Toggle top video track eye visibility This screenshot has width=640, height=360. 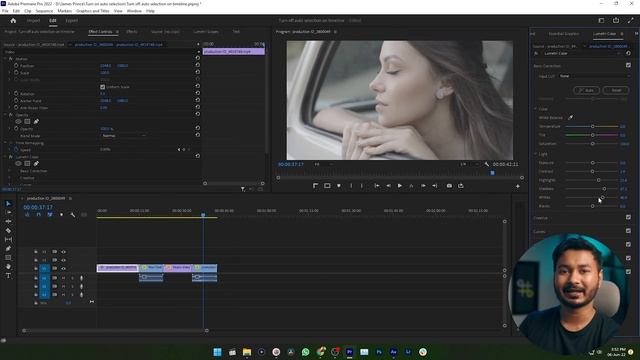(63, 252)
